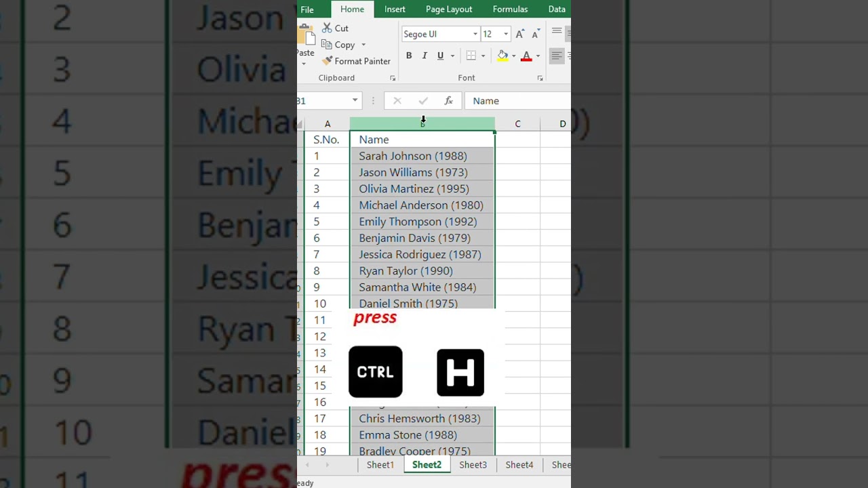Click the Cut scissors icon
Image resolution: width=868 pixels, height=488 pixels.
pyautogui.click(x=327, y=28)
